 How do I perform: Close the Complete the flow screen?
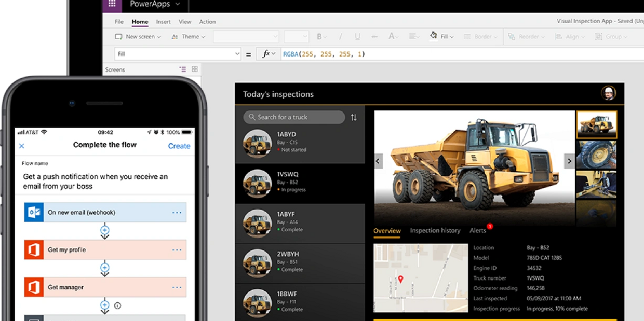22,146
